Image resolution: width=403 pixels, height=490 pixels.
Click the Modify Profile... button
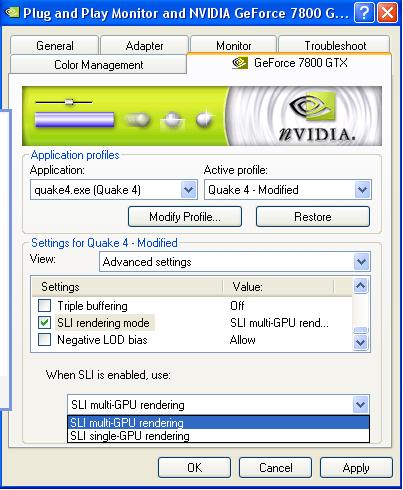click(x=185, y=217)
